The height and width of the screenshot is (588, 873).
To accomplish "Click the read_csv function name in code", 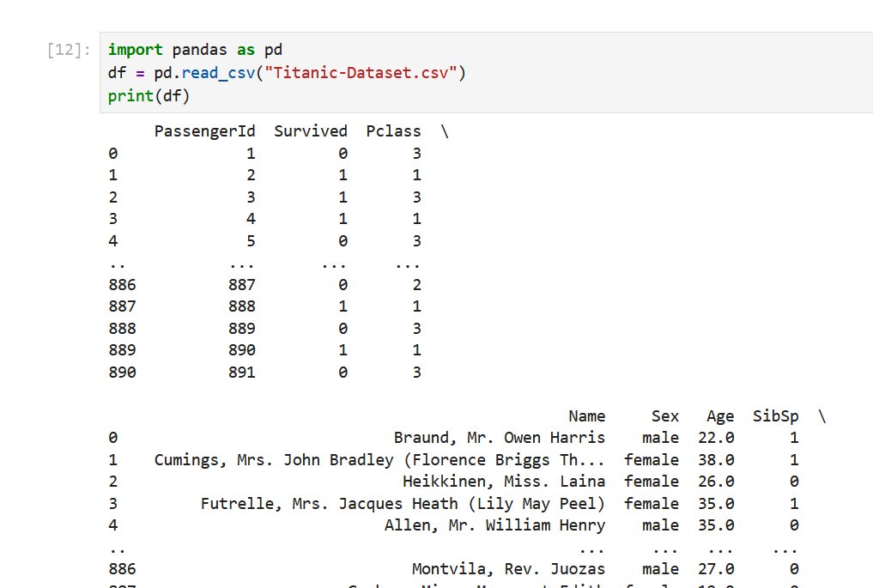I will click(218, 73).
